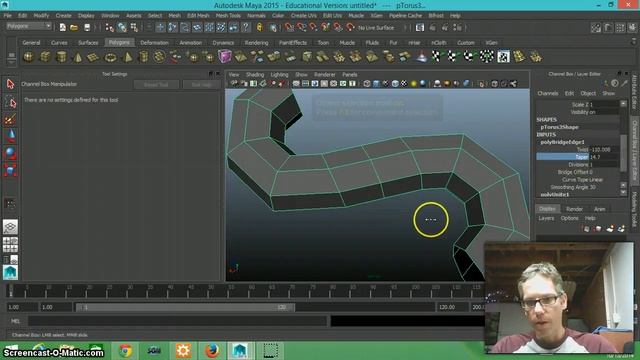The width and height of the screenshot is (640, 360).
Task: Open the Mesh Tools menu
Action: tap(228, 16)
